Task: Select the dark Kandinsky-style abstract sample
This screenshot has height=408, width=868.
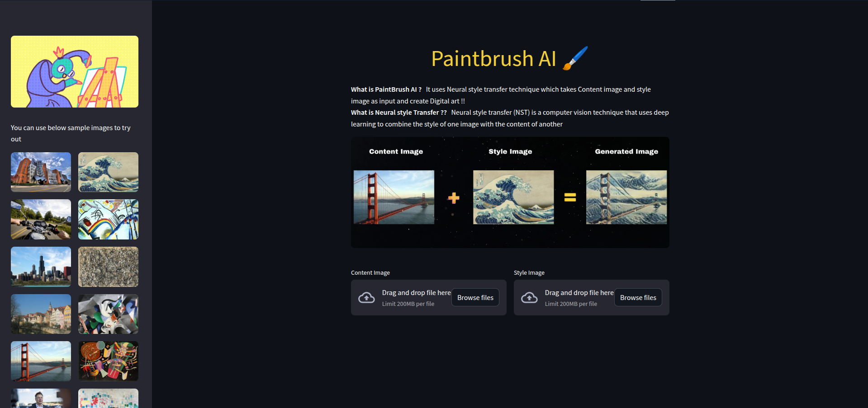Action: tap(108, 361)
